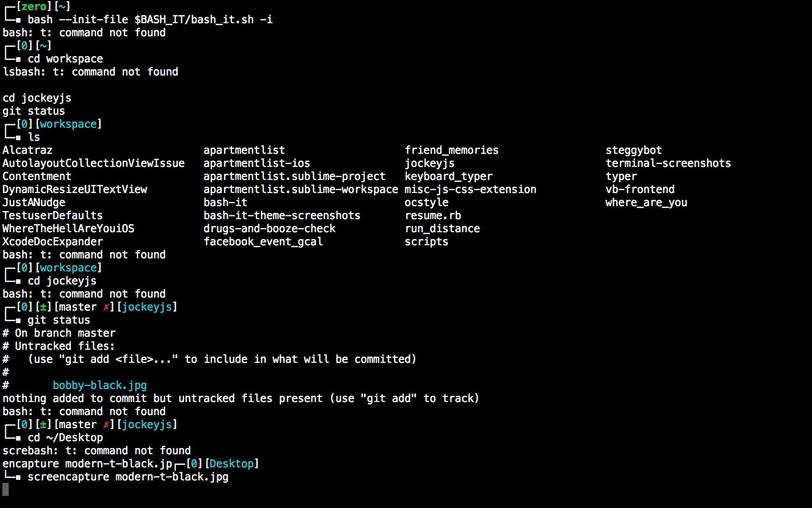The image size is (812, 508).
Task: Click the XcodeDocExpander folder entry
Action: [53, 242]
